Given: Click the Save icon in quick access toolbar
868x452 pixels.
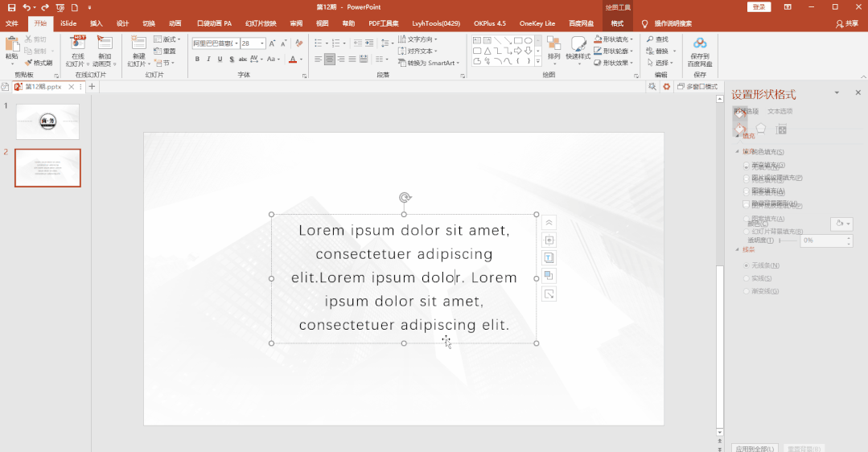Looking at the screenshot, I should click(11, 7).
